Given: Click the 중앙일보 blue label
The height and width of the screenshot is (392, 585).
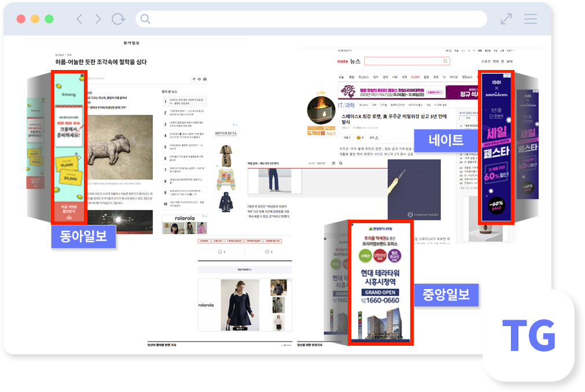Looking at the screenshot, I should 446,295.
